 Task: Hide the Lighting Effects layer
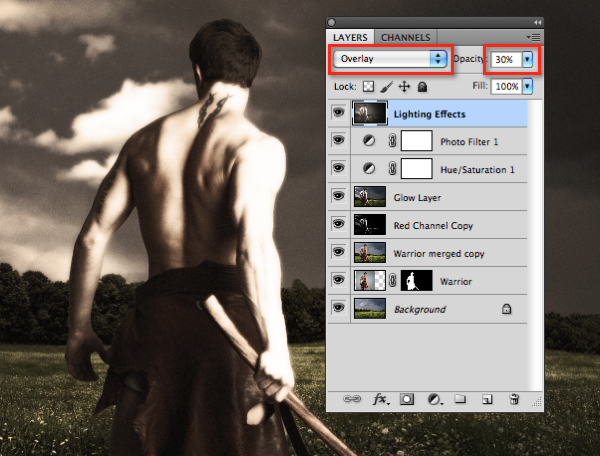coord(339,112)
